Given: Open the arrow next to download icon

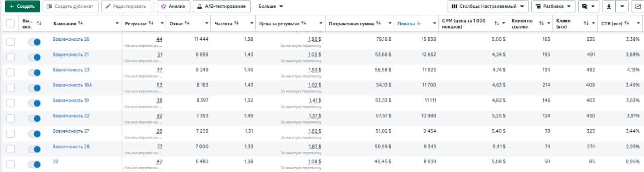Looking at the screenshot, I should point(622,6).
